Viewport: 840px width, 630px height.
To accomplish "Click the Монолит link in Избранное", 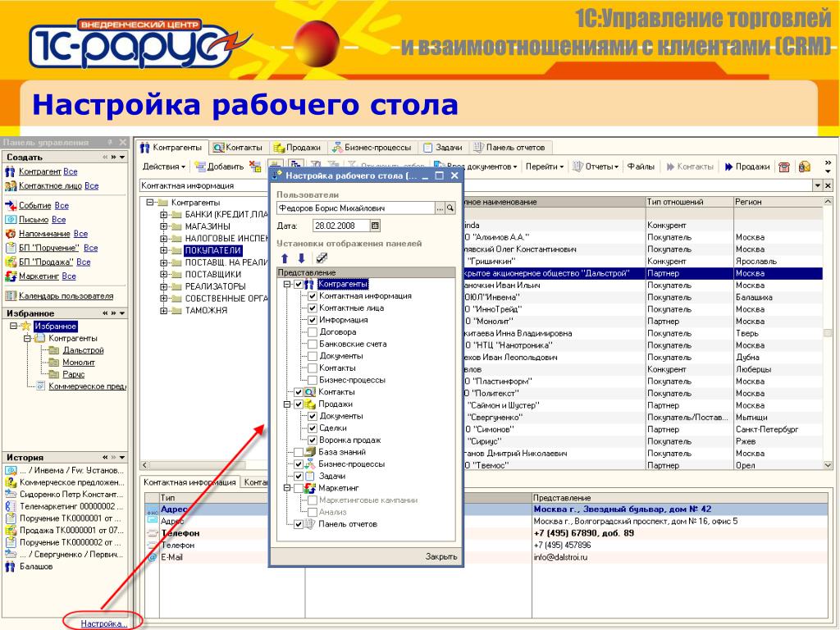I will (x=79, y=362).
